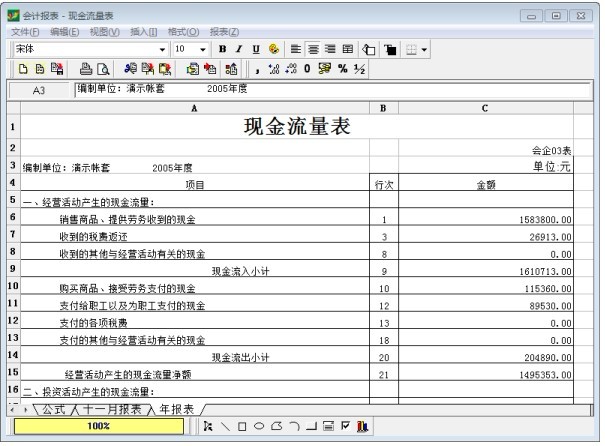Image resolution: width=605 pixels, height=446 pixels.
Task: Click the sheet tab scroll-right arrow
Action: click(25, 410)
